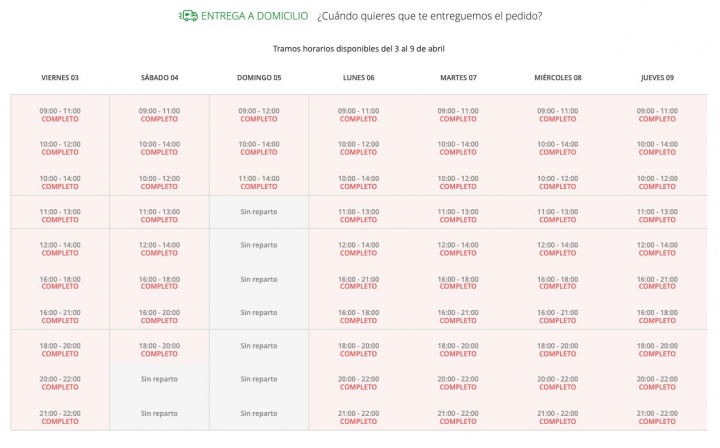
Task: Open the MIÉRCOLES 08 day header
Action: click(558, 77)
